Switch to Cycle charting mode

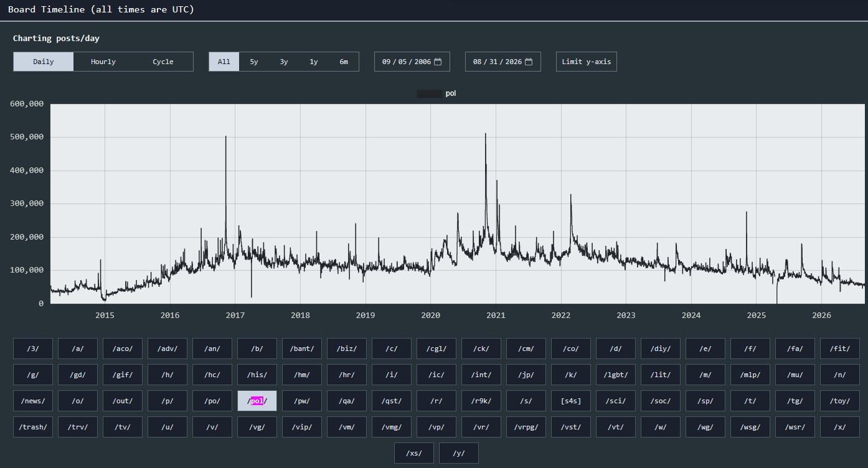tap(163, 62)
